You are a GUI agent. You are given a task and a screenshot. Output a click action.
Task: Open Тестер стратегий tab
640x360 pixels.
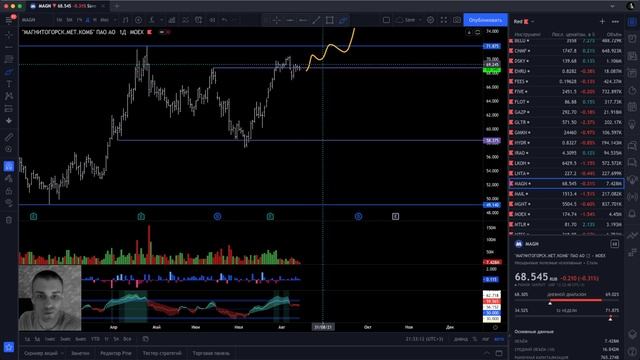pyautogui.click(x=162, y=353)
